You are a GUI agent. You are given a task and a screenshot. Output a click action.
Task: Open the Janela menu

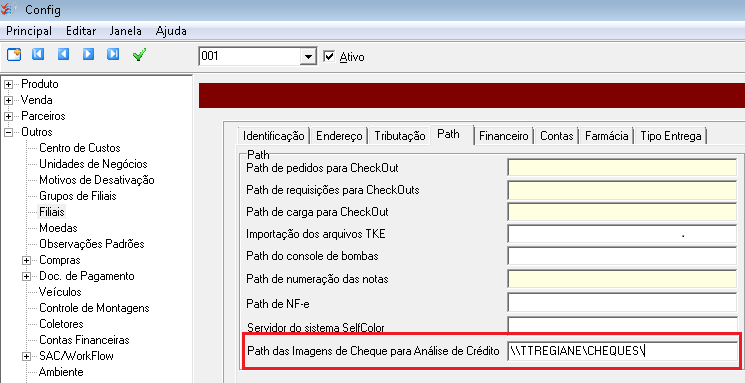pos(125,31)
